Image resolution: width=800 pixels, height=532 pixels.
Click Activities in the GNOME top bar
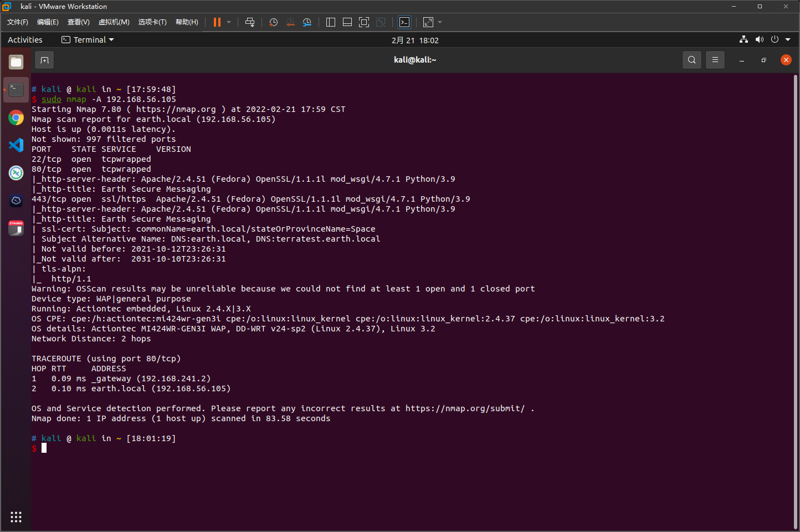[25, 40]
